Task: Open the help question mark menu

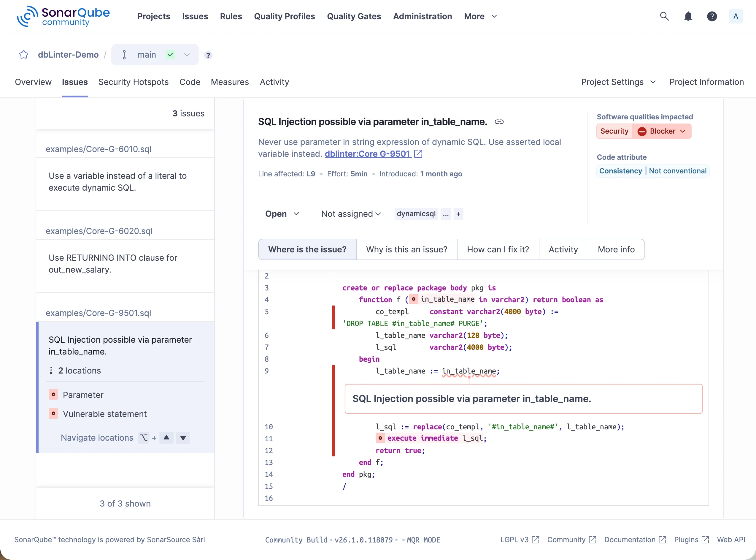Action: pyautogui.click(x=711, y=16)
